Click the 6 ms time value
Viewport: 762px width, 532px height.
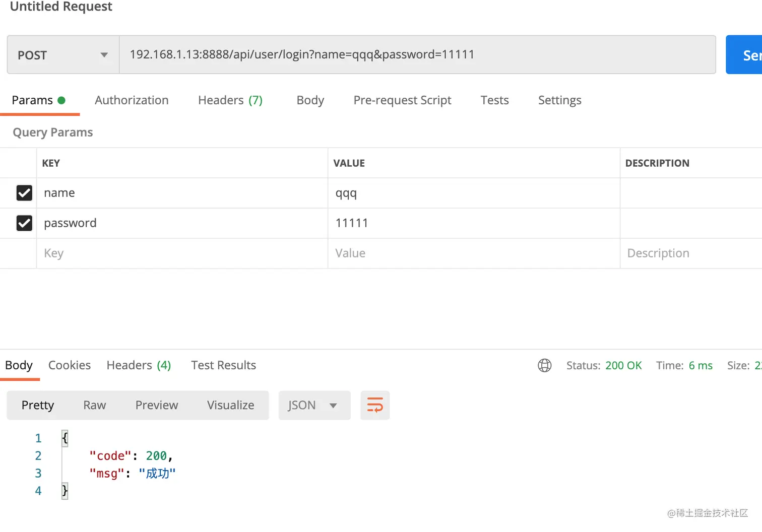[x=701, y=365]
